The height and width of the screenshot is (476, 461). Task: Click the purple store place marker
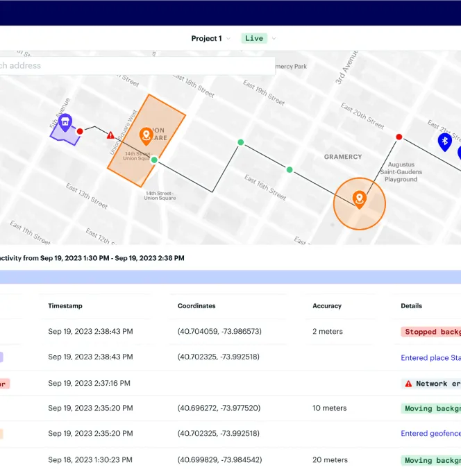coord(65,122)
